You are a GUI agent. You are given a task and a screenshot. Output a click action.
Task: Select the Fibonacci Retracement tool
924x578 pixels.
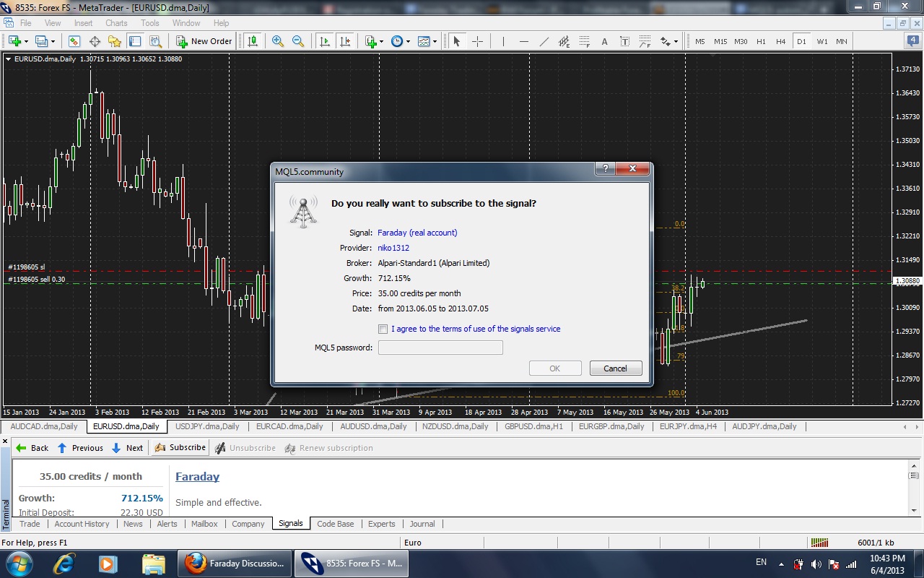(584, 41)
